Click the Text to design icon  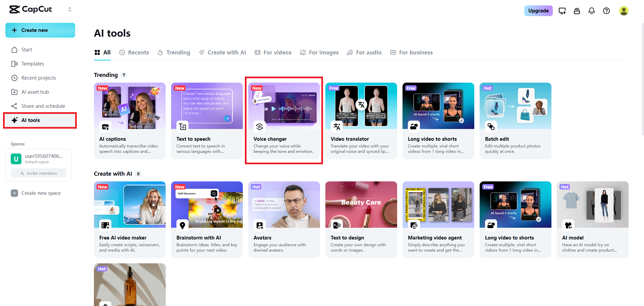337,225
